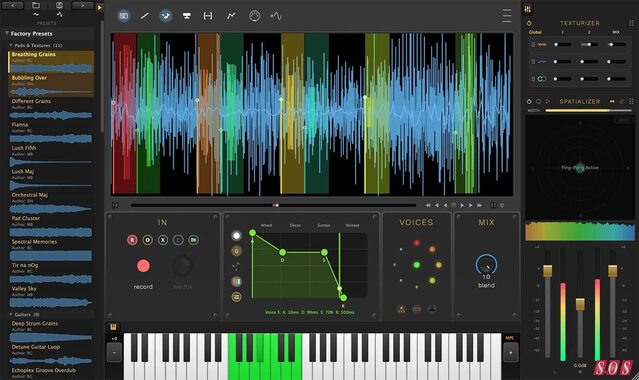Screen dimensions: 639x380
Task: Select the red voice dot in VOICES
Action: pyautogui.click(x=416, y=243)
